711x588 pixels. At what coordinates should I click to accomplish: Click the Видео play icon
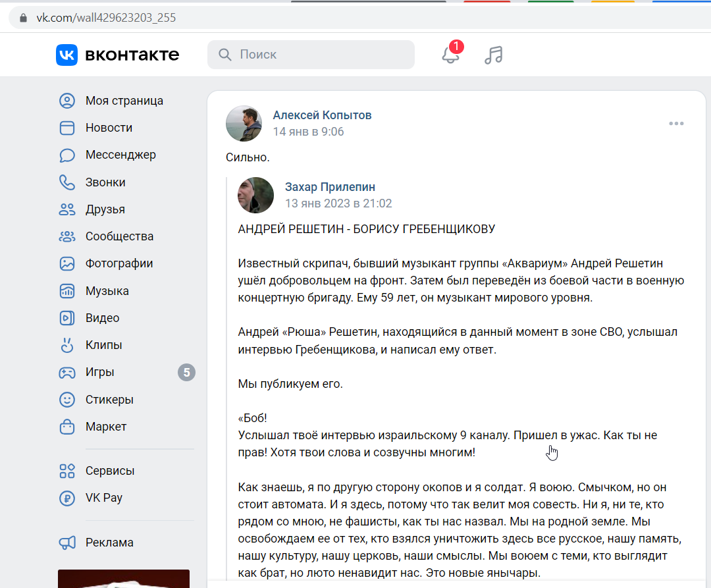coord(67,318)
